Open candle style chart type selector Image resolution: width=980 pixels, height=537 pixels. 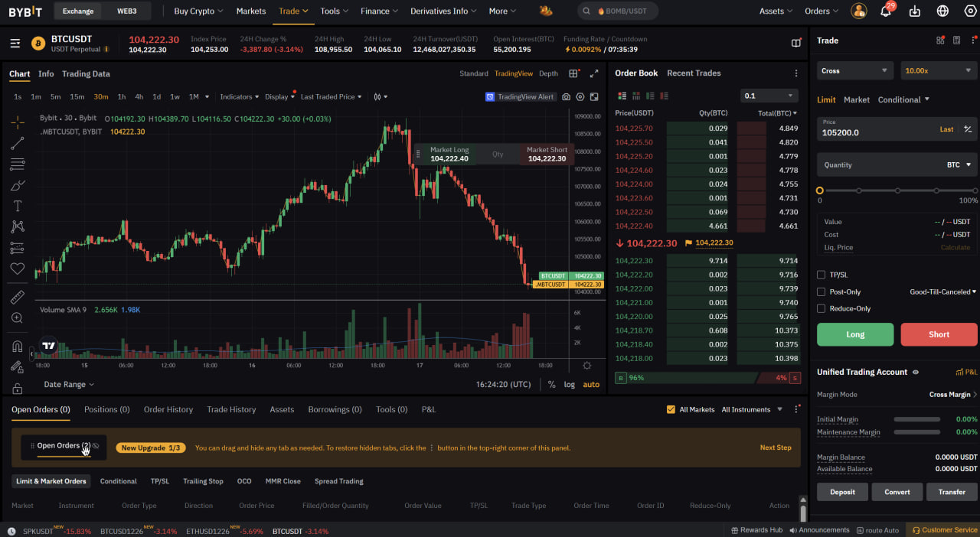click(x=381, y=97)
